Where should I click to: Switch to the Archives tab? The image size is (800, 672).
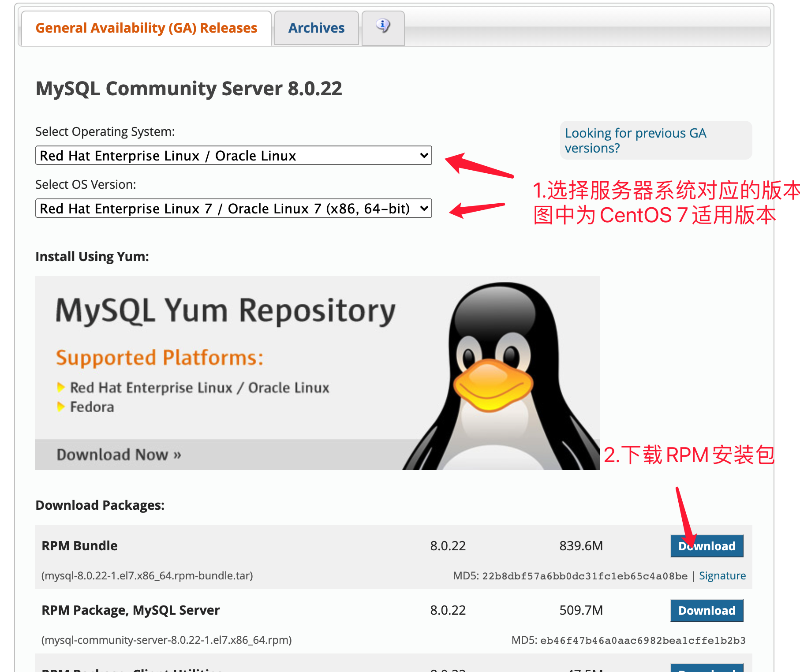point(316,28)
